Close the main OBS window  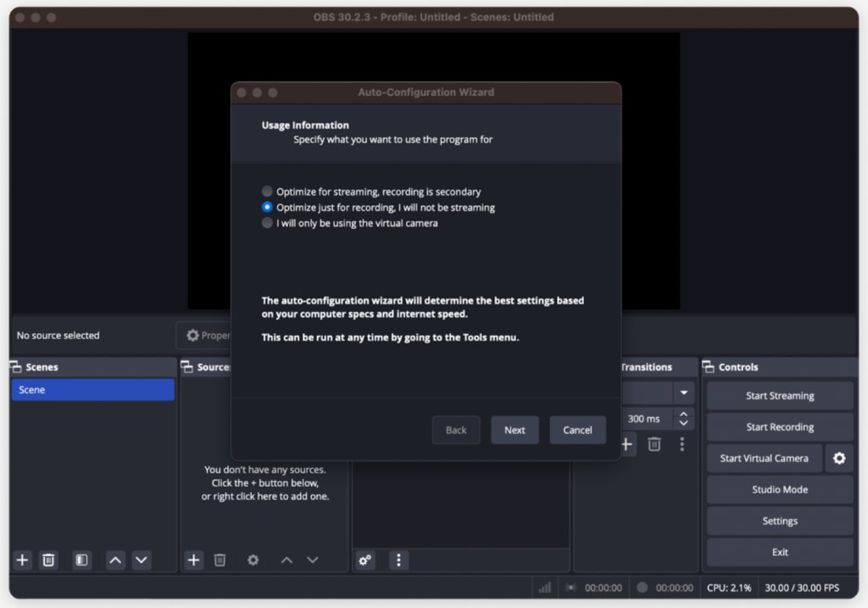point(20,17)
